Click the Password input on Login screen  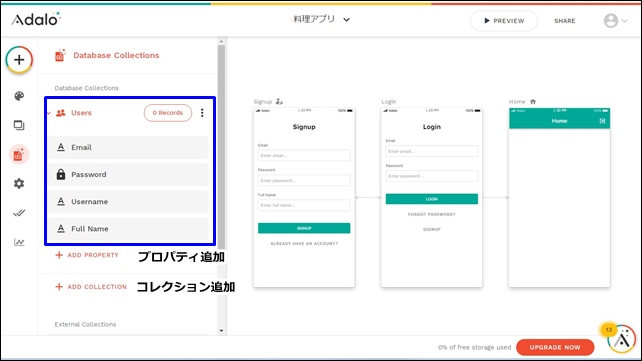432,176
